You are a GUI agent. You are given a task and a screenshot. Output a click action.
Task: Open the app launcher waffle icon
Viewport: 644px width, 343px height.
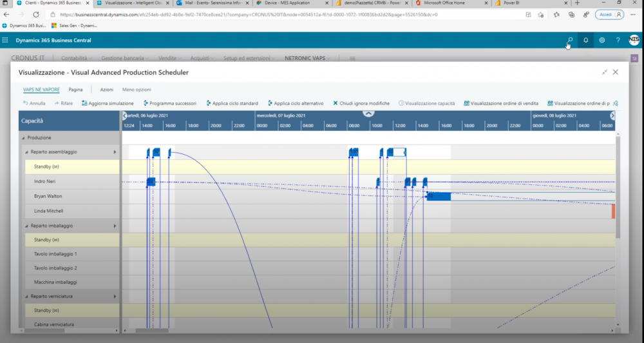5,41
